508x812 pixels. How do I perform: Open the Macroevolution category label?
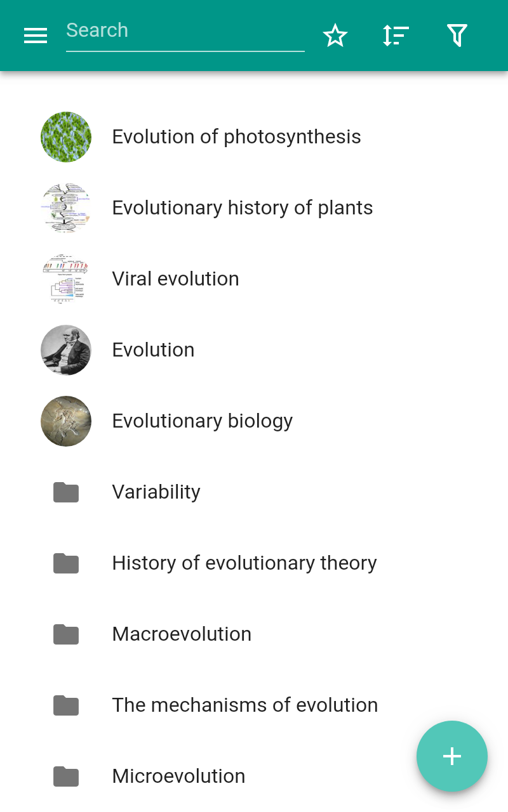[x=182, y=634]
